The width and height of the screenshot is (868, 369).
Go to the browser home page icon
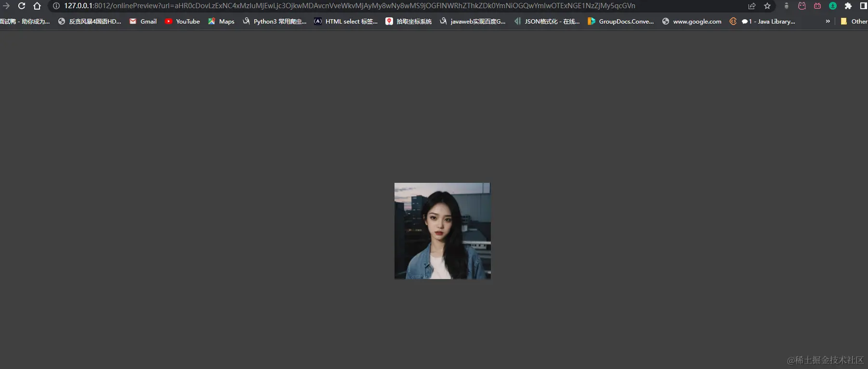click(x=37, y=6)
